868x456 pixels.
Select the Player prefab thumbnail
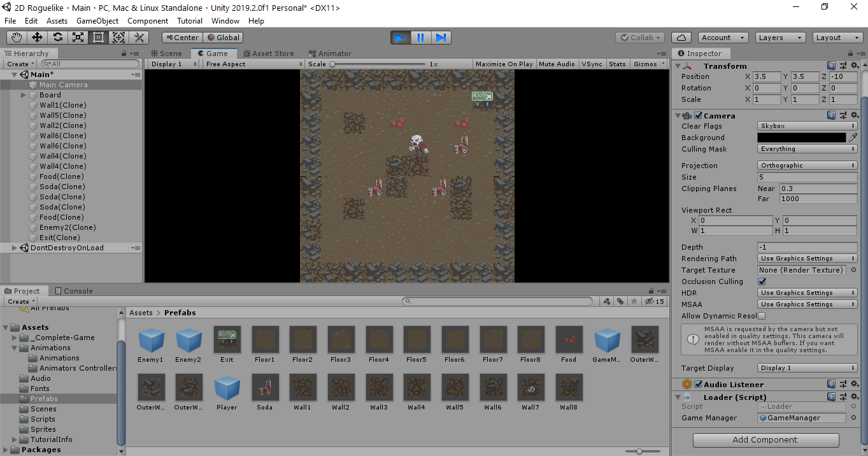tap(227, 388)
